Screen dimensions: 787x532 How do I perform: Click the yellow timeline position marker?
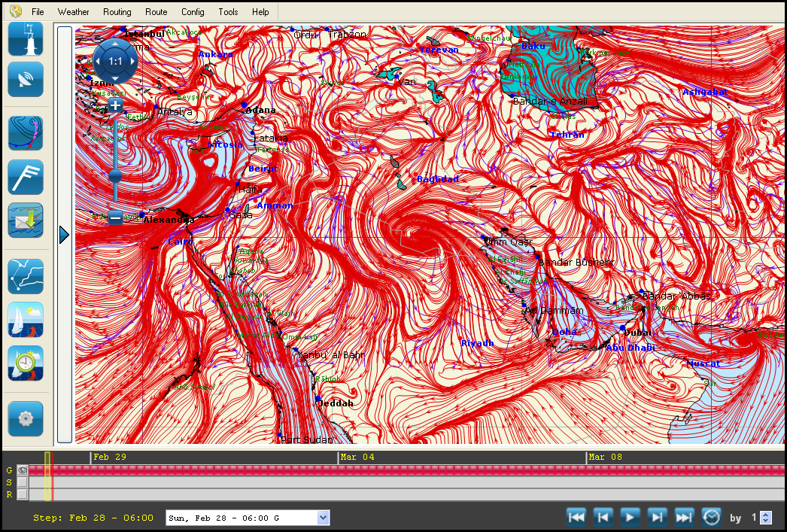point(47,476)
